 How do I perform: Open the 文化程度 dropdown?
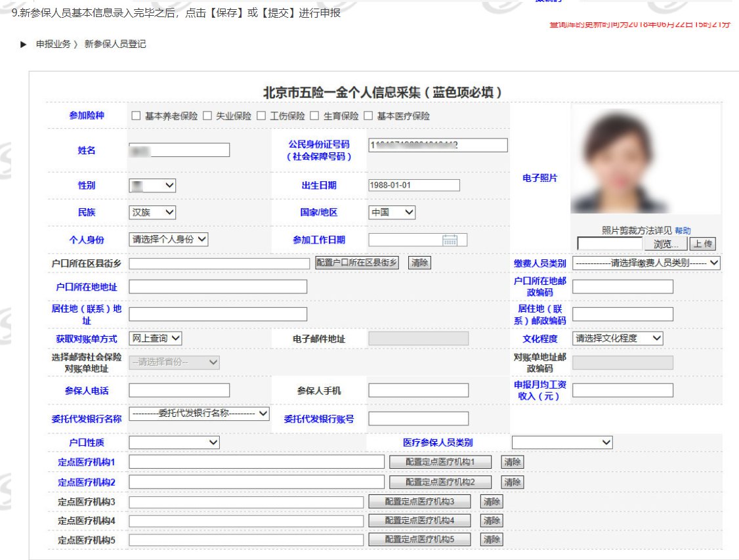point(618,339)
